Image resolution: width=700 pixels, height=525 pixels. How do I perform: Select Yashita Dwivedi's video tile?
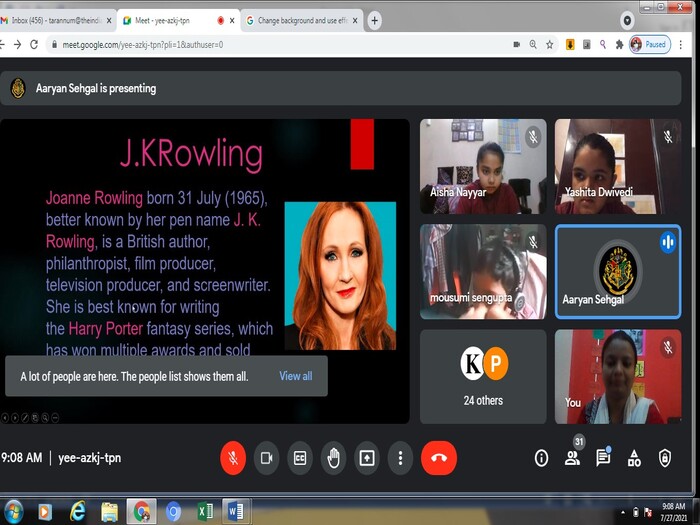[618, 166]
